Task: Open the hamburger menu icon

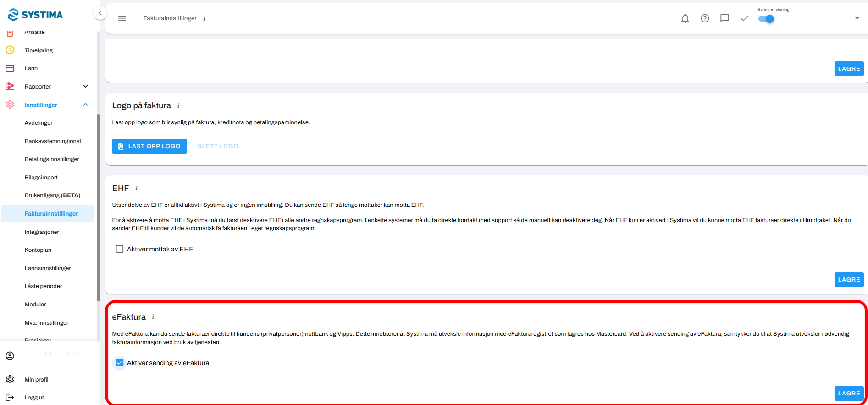Action: (x=122, y=18)
